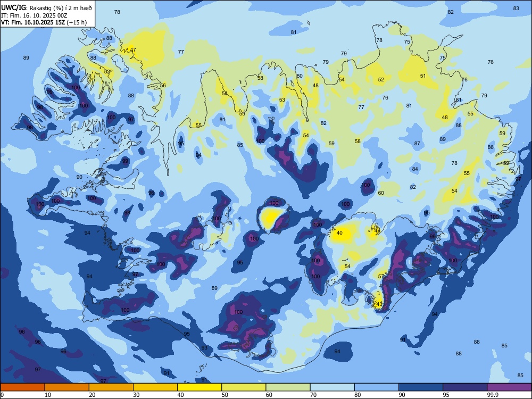Click the '60' humidity value on the map
This screenshot has width=532, height=399.
pos(381,193)
